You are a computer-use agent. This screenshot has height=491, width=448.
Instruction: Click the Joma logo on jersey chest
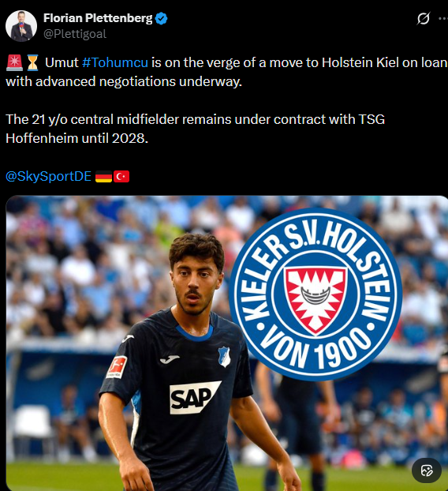(170, 359)
